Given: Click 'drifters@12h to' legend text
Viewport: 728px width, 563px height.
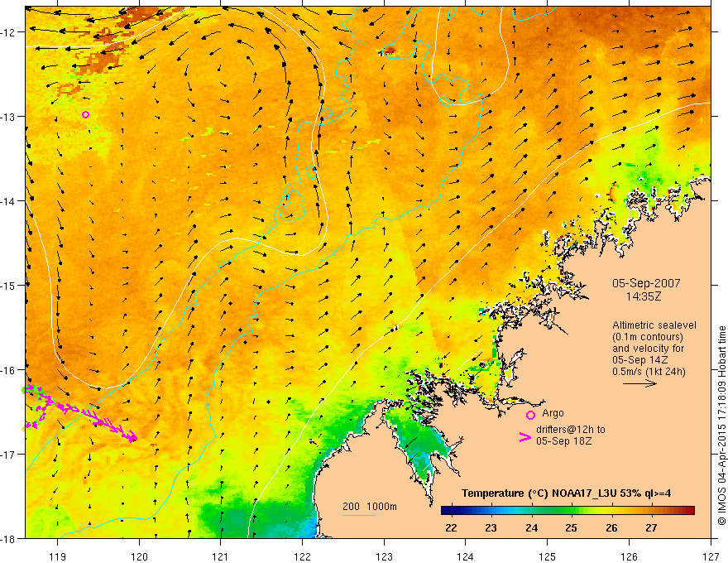Looking at the screenshot, I should coord(571,430).
